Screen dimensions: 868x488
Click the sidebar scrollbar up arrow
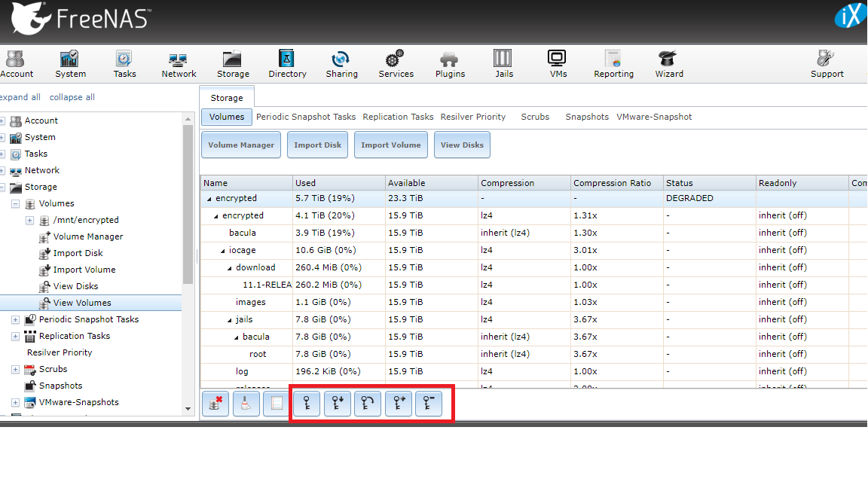point(188,119)
